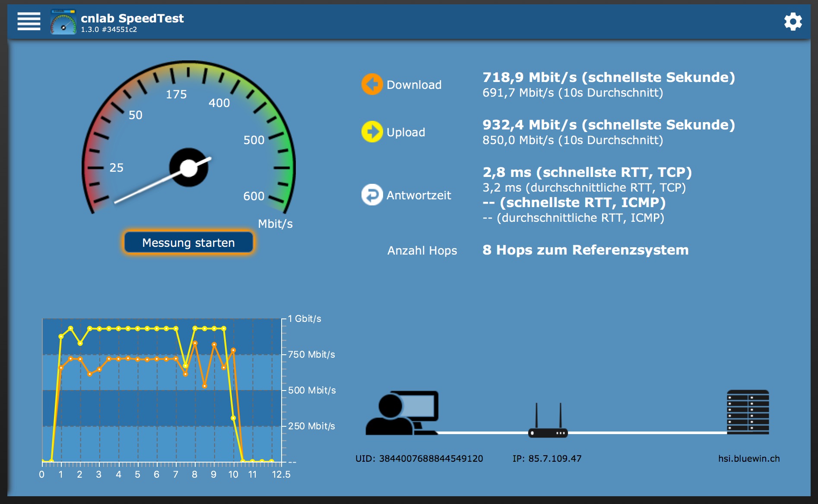The image size is (818, 504).
Task: Click hsi.bluewin.ch server name
Action: coord(749,459)
